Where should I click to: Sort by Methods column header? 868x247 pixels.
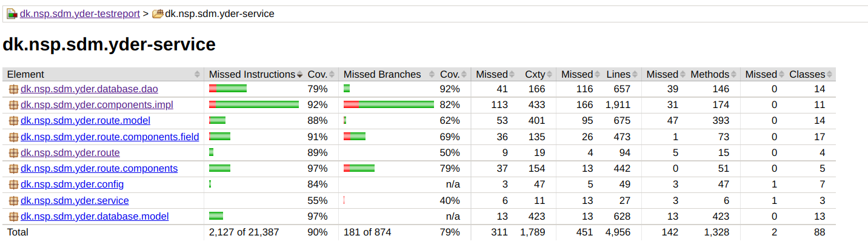coord(710,74)
